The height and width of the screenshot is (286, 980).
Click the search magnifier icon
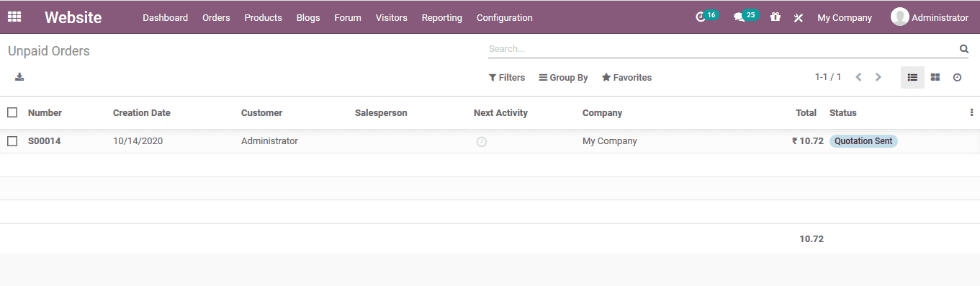point(964,49)
